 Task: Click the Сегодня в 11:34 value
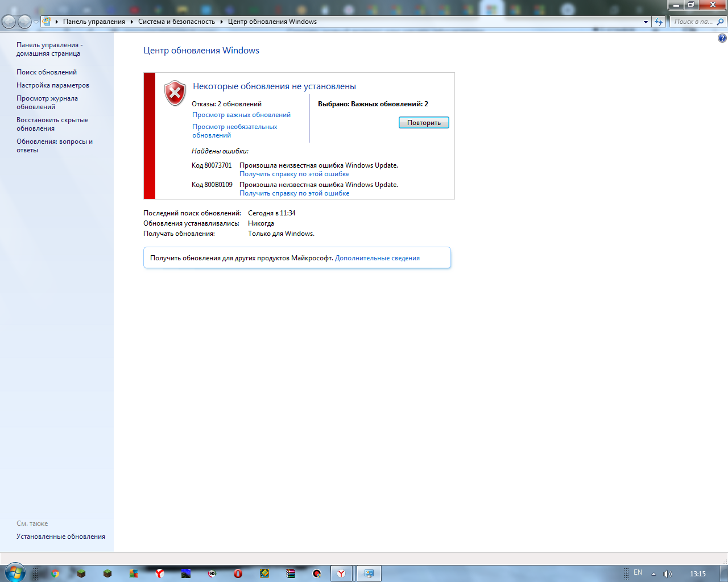[x=272, y=213]
